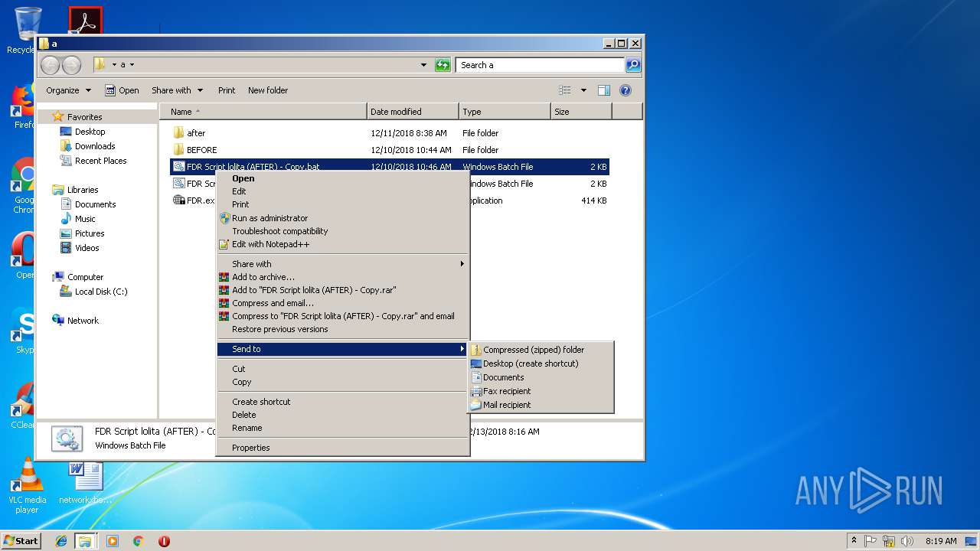The image size is (980, 551).
Task: Open the Opera taskbar icon
Action: coord(164,541)
